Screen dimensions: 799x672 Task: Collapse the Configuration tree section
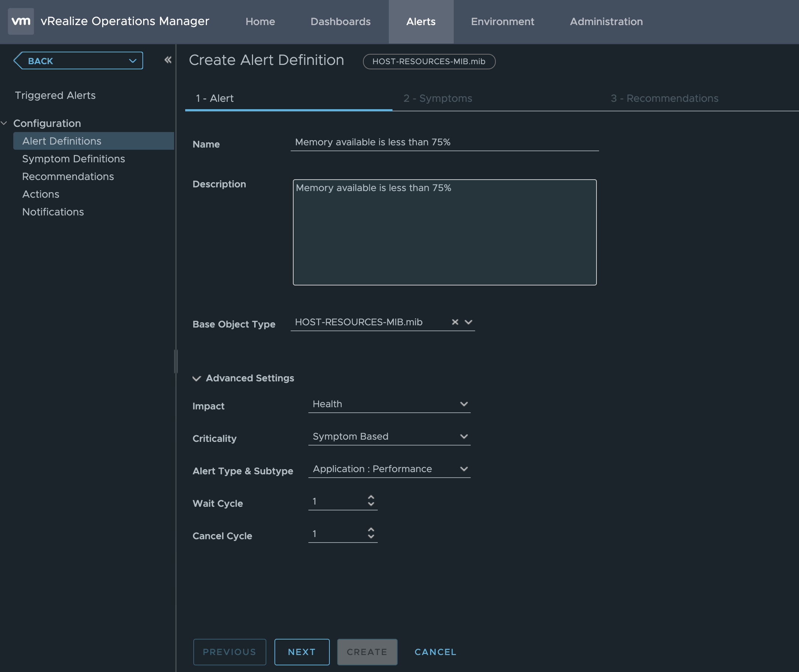pos(4,123)
